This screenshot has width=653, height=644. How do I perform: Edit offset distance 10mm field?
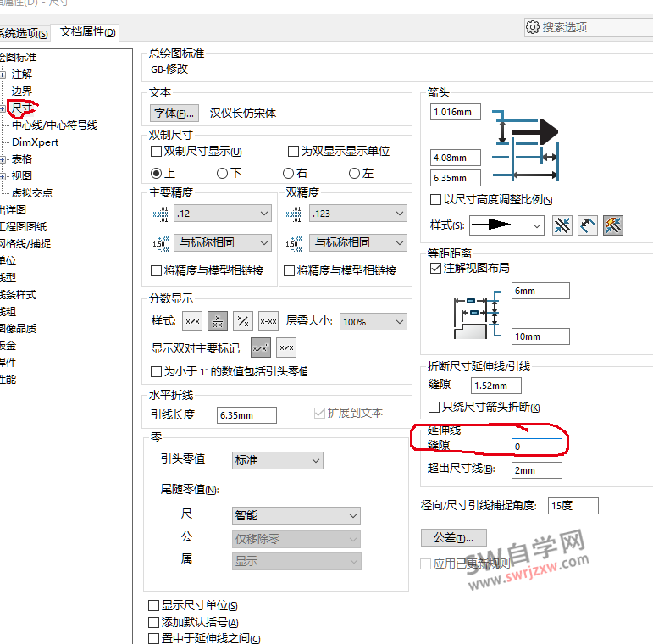click(540, 336)
